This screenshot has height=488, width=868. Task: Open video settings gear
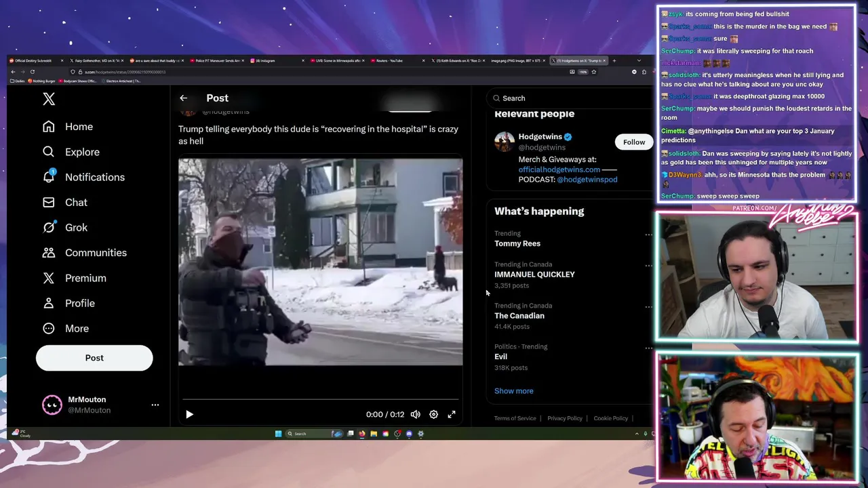433,414
